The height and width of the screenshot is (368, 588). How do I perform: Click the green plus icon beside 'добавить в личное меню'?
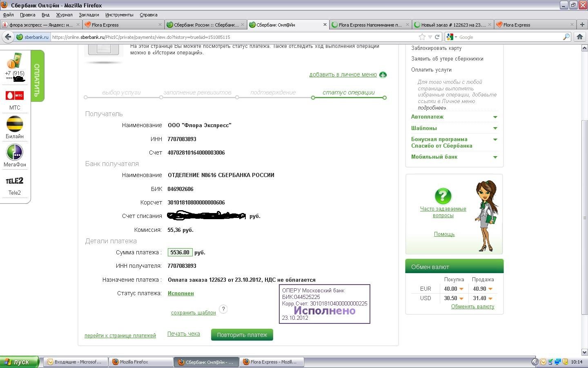click(x=383, y=75)
